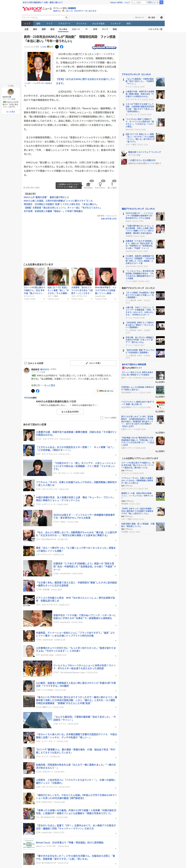This screenshot has height=868, width=186.
Task: Select the 国内 category
Action: (35, 29)
